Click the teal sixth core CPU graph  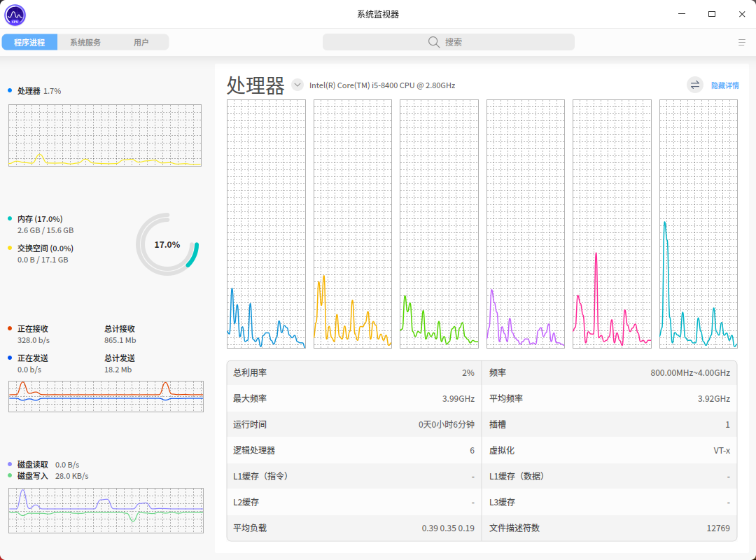pos(698,224)
